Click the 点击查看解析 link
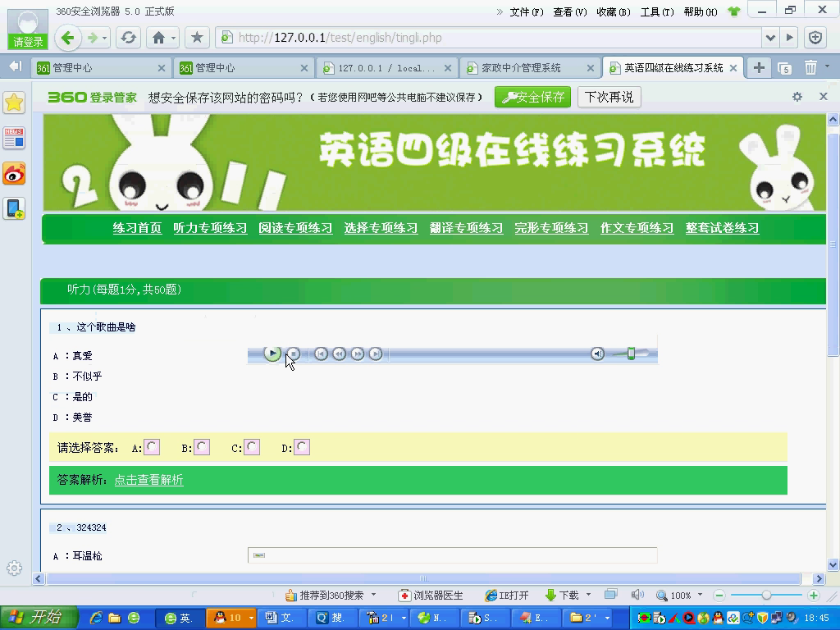Image resolution: width=840 pixels, height=630 pixels. [x=149, y=480]
